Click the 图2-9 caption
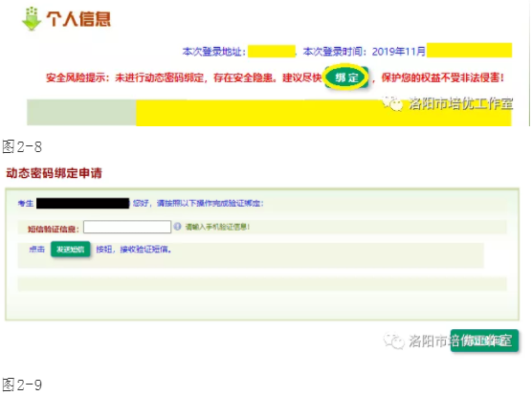This screenshot has width=532, height=396. tap(22, 385)
